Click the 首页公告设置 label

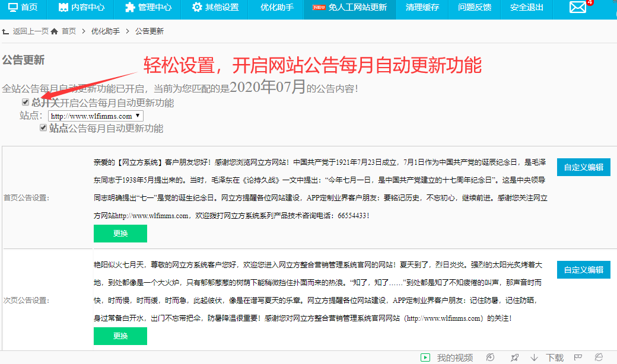click(26, 198)
